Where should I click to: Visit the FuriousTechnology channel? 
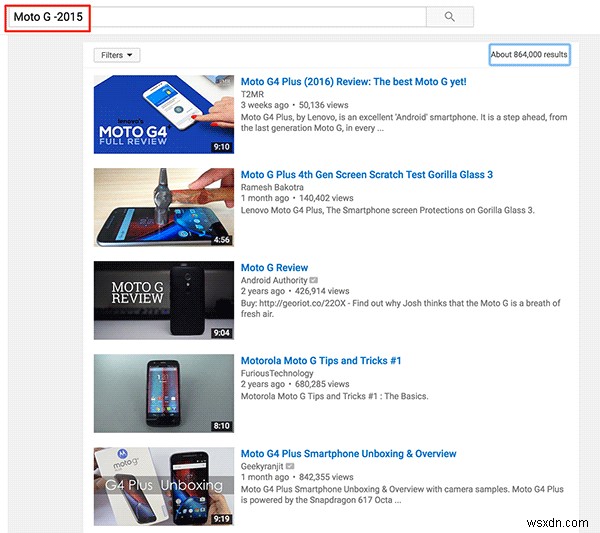pos(277,373)
